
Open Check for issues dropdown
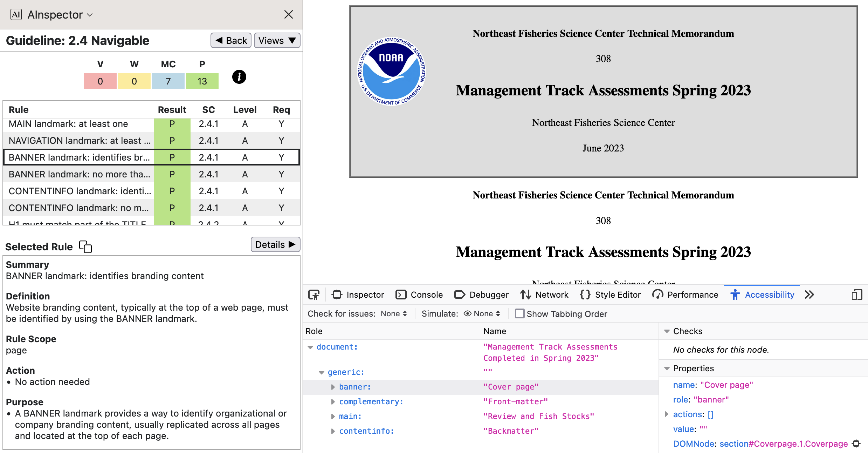pos(394,314)
